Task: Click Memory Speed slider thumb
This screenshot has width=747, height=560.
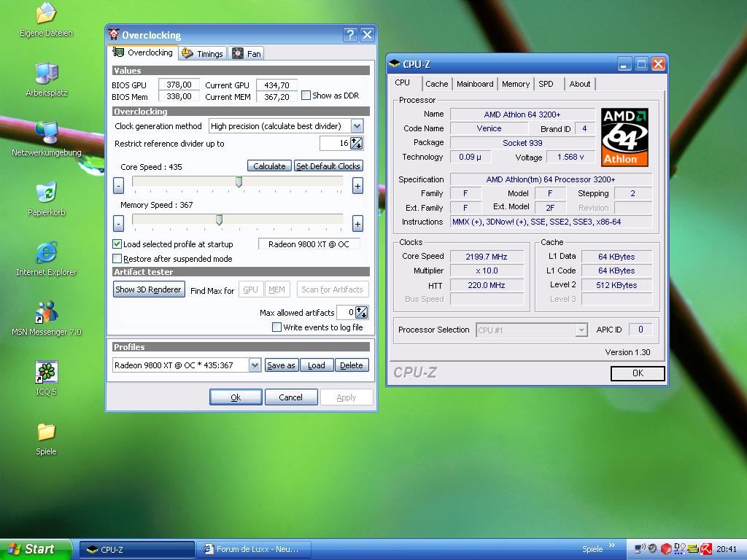Action: pyautogui.click(x=219, y=219)
